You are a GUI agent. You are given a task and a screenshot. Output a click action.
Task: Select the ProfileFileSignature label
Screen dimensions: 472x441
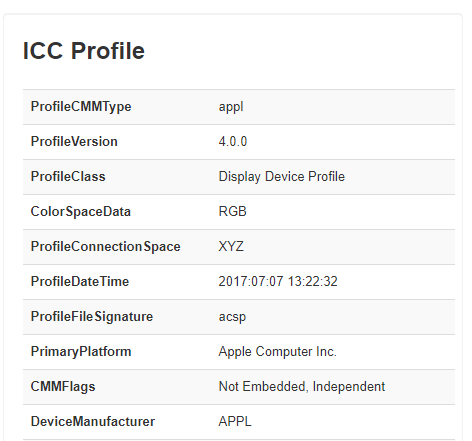coord(92,317)
